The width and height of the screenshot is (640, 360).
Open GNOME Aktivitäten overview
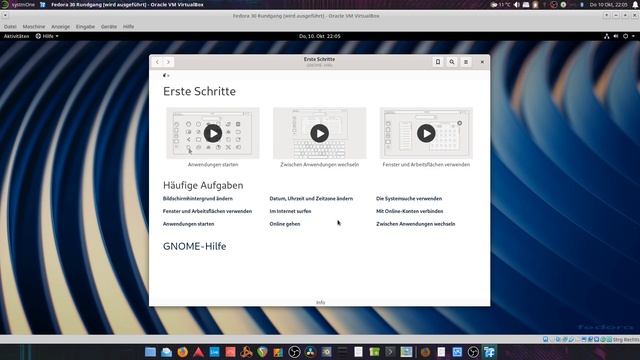pos(16,36)
